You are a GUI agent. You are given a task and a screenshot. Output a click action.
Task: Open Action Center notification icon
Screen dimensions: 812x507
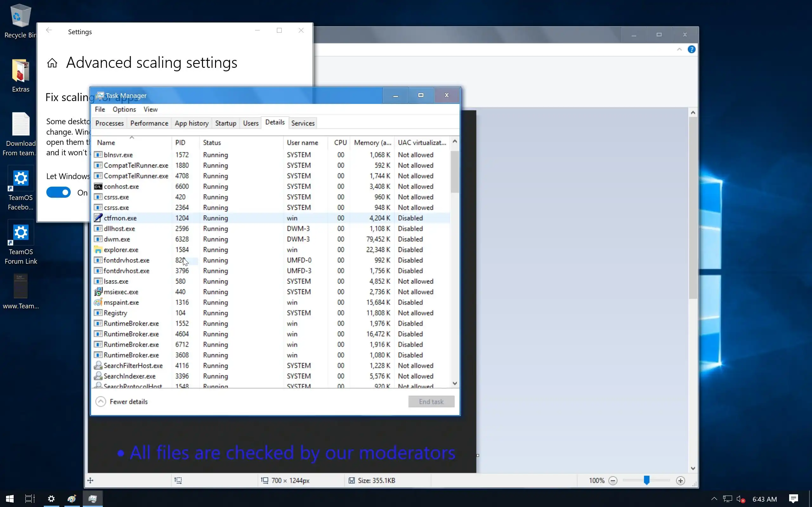(793, 499)
